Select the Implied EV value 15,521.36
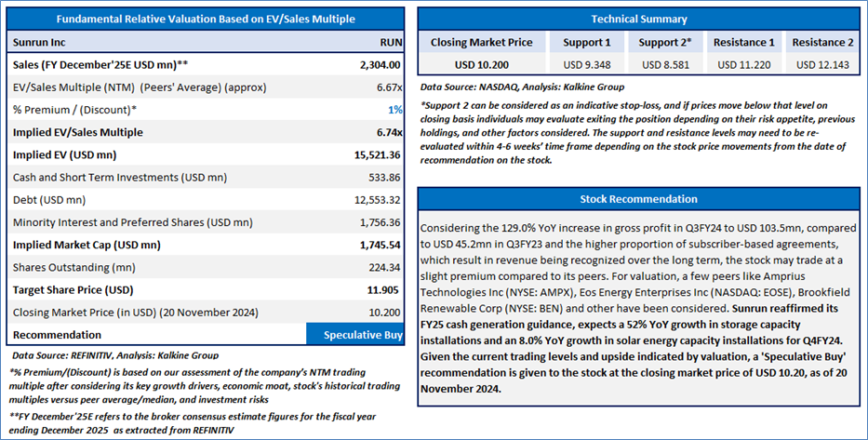The width and height of the screenshot is (868, 440). (x=378, y=155)
